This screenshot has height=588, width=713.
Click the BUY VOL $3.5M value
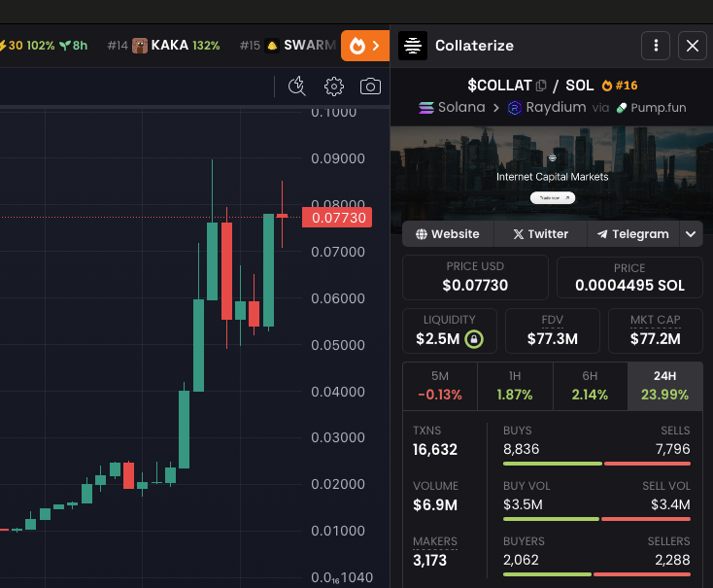click(523, 504)
